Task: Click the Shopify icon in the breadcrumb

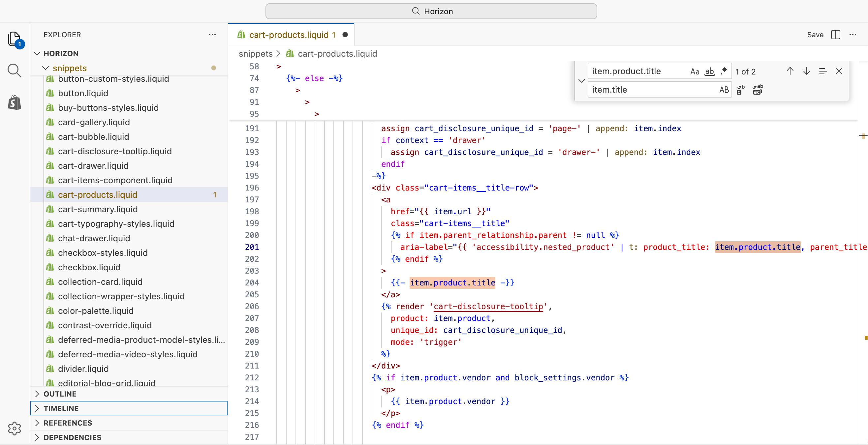Action: [x=290, y=53]
